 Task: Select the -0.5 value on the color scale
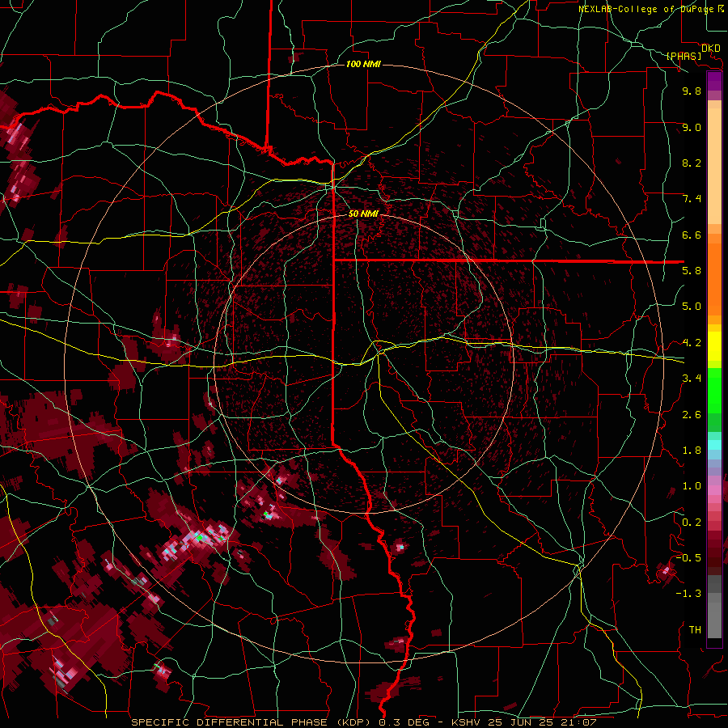[x=688, y=557]
